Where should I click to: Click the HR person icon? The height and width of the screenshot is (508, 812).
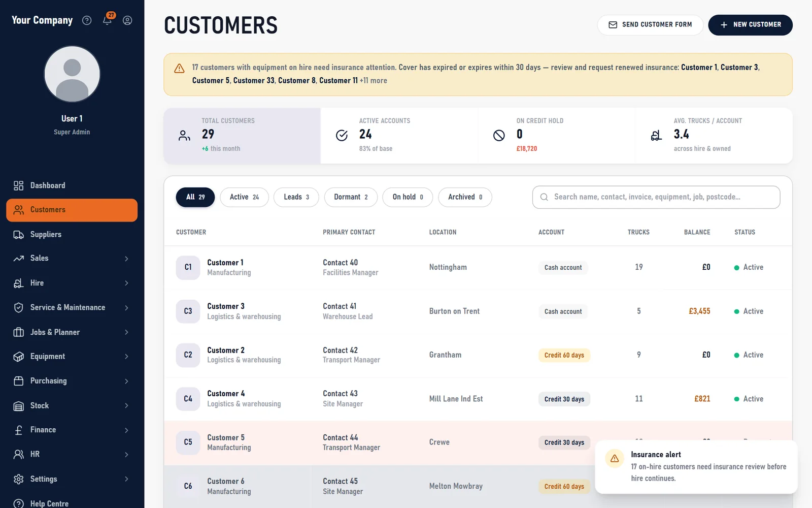(19, 454)
